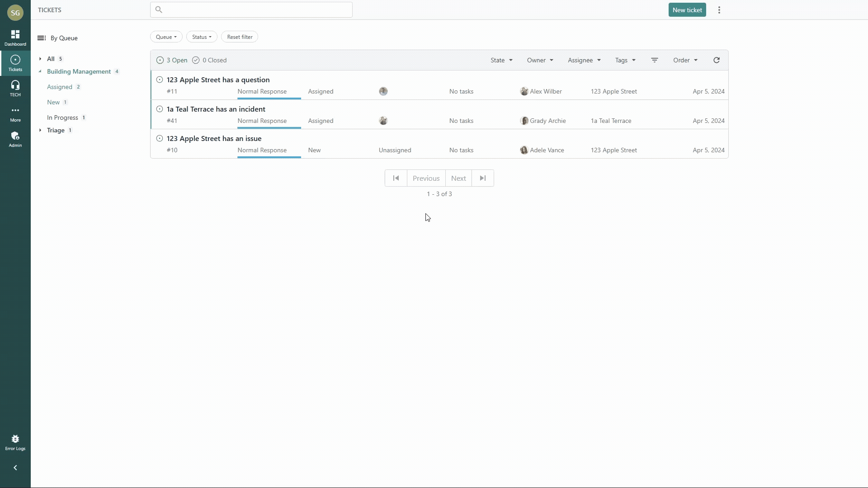Open the Queue filter dropdown
The width and height of the screenshot is (868, 488).
166,37
